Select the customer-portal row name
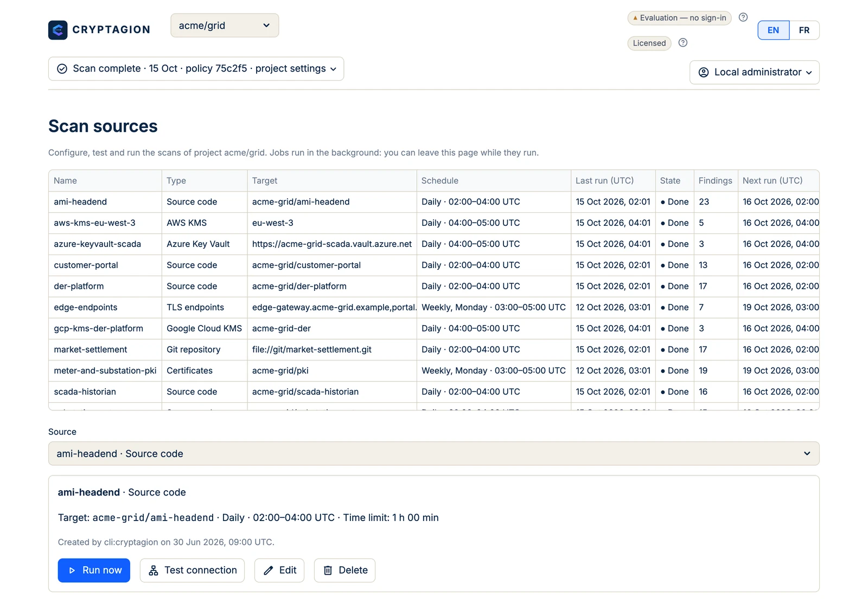The image size is (868, 603). [86, 265]
